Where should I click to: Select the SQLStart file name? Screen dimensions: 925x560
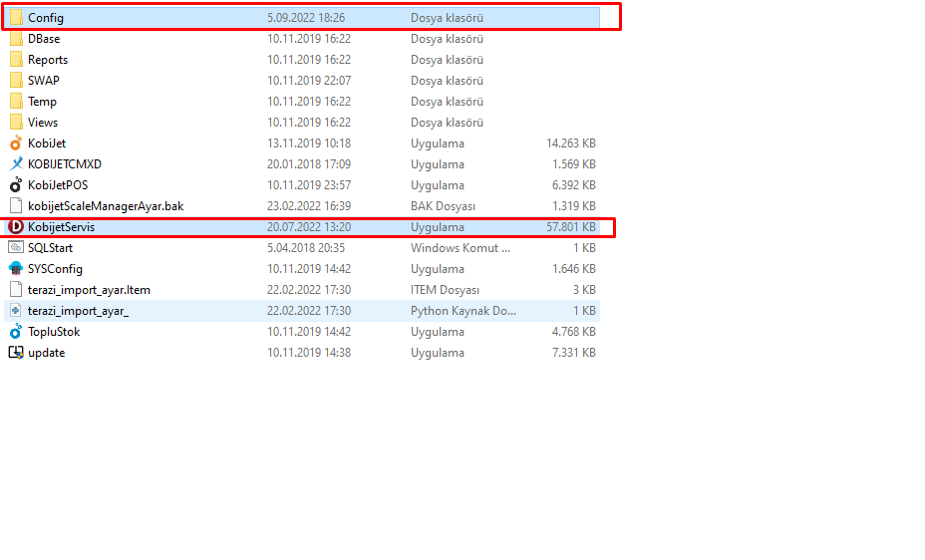[51, 248]
